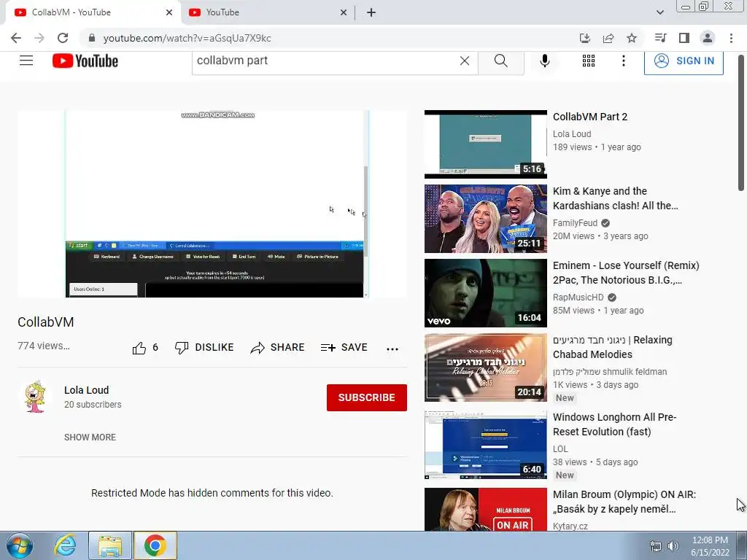Open Milan Broum ON AIR thumbnail
Image resolution: width=747 pixels, height=560 pixels.
pos(485,509)
